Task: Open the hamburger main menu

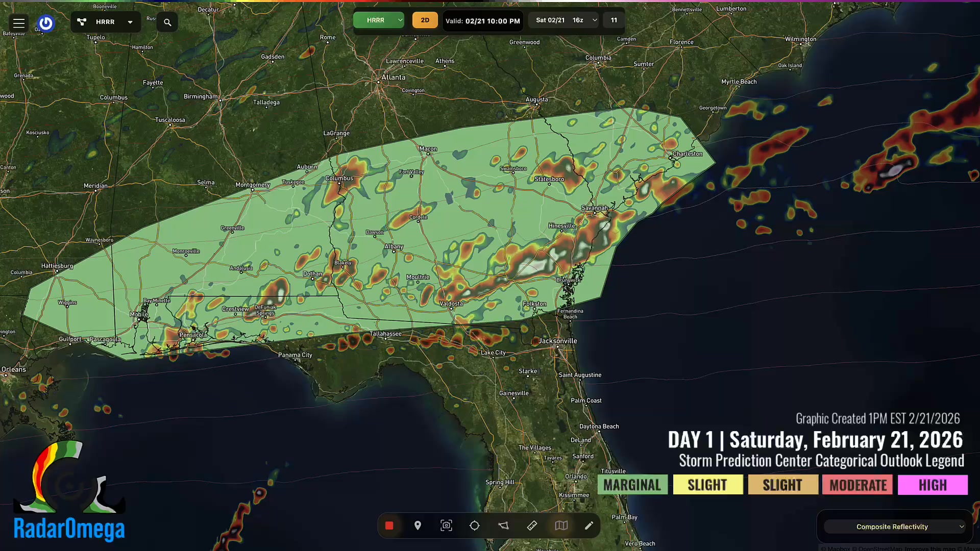Action: click(19, 23)
